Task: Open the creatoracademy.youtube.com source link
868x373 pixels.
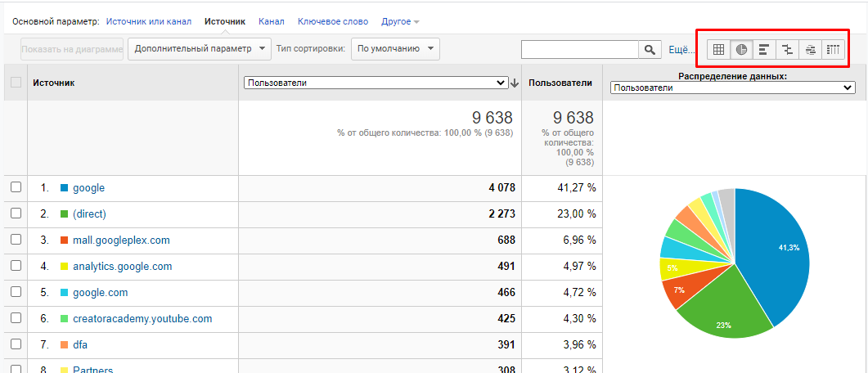Action: coord(142,319)
